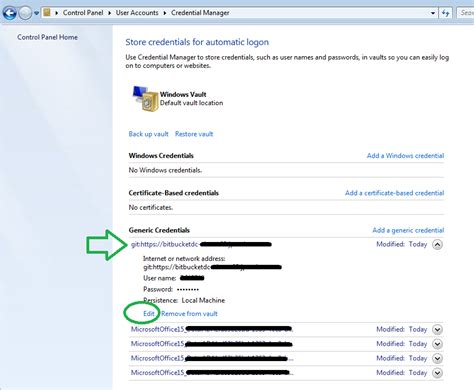Image resolution: width=474 pixels, height=390 pixels.
Task: Open the Control Panel Home link
Action: [x=47, y=37]
